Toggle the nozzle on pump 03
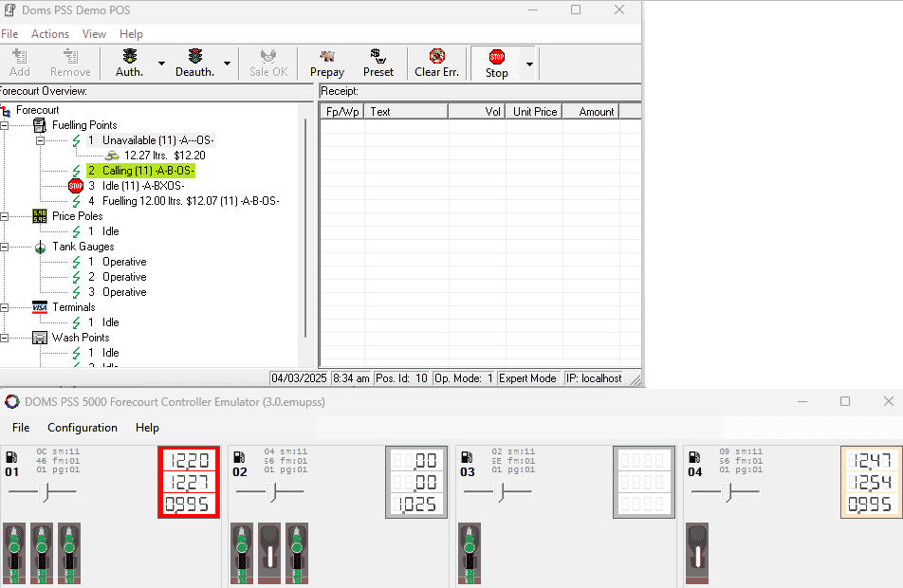 pyautogui.click(x=469, y=551)
